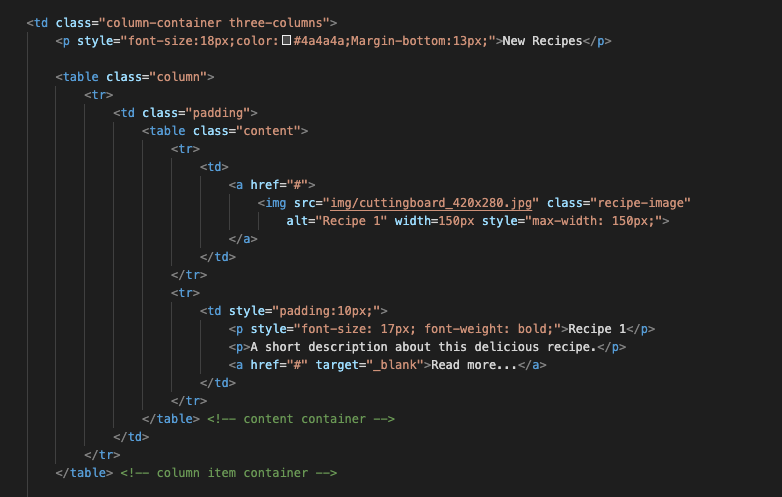782x497 pixels.
Task: Click the 'recipe-image' class value
Action: tap(640, 203)
